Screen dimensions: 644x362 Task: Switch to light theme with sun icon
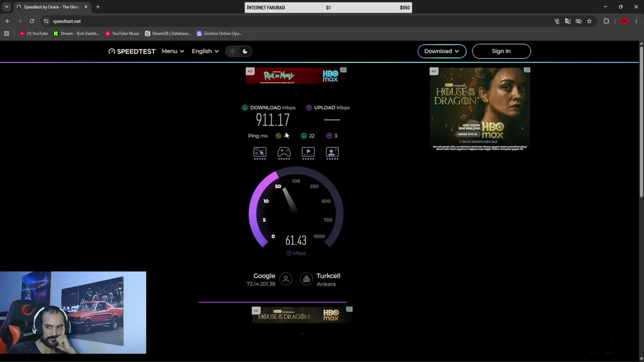click(232, 51)
